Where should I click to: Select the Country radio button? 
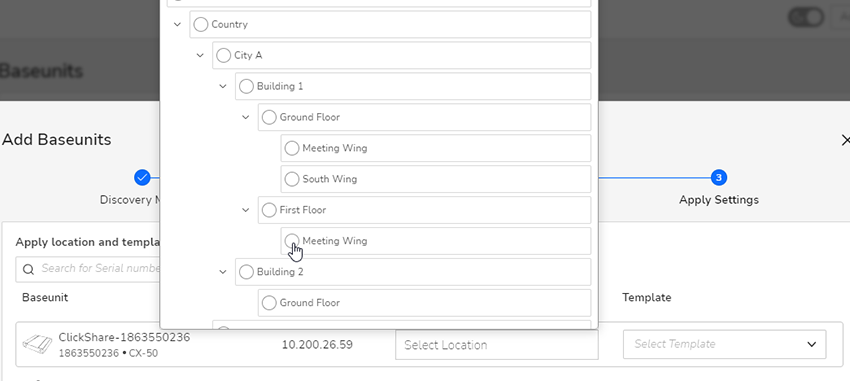[201, 24]
